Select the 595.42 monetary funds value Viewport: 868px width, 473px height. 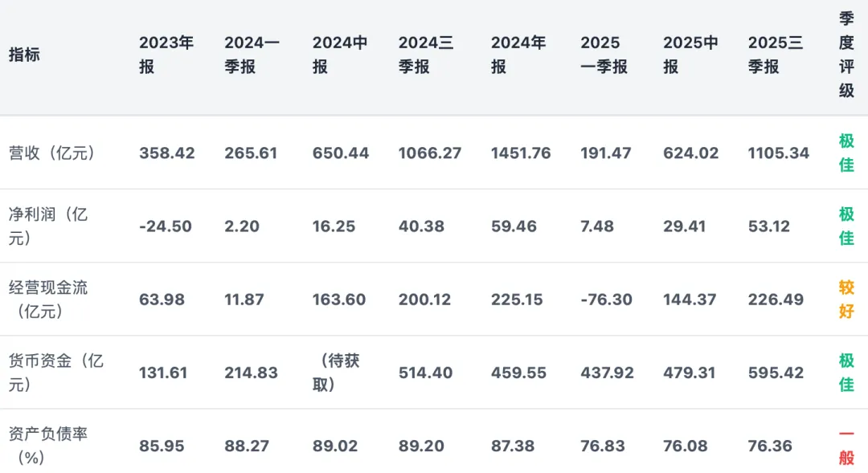click(776, 373)
